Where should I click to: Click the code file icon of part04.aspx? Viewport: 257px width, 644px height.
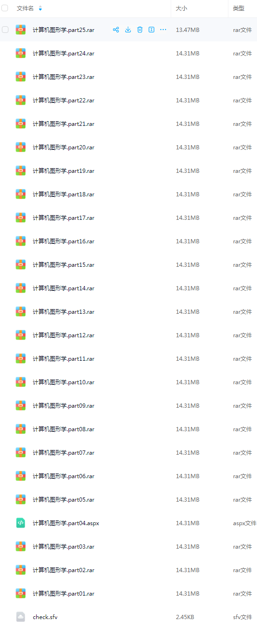pos(21,523)
